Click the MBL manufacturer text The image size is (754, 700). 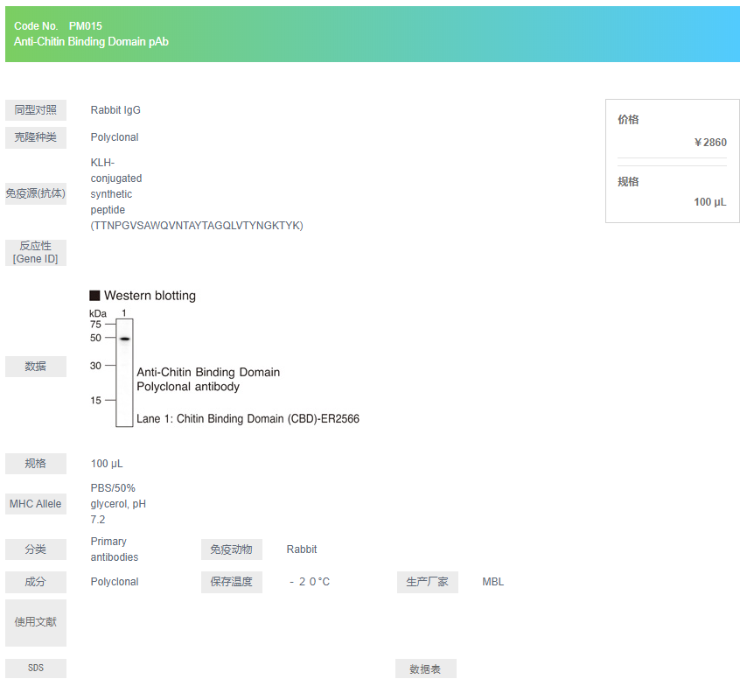tap(492, 582)
